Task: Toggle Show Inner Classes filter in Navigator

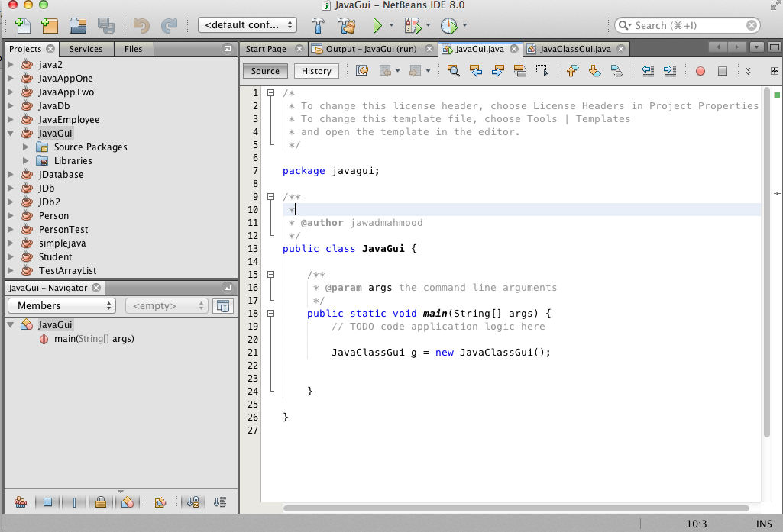Action: click(128, 502)
